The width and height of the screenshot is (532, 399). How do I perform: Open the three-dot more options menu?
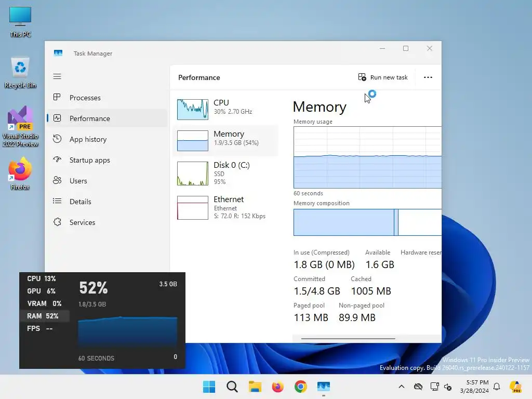[428, 77]
